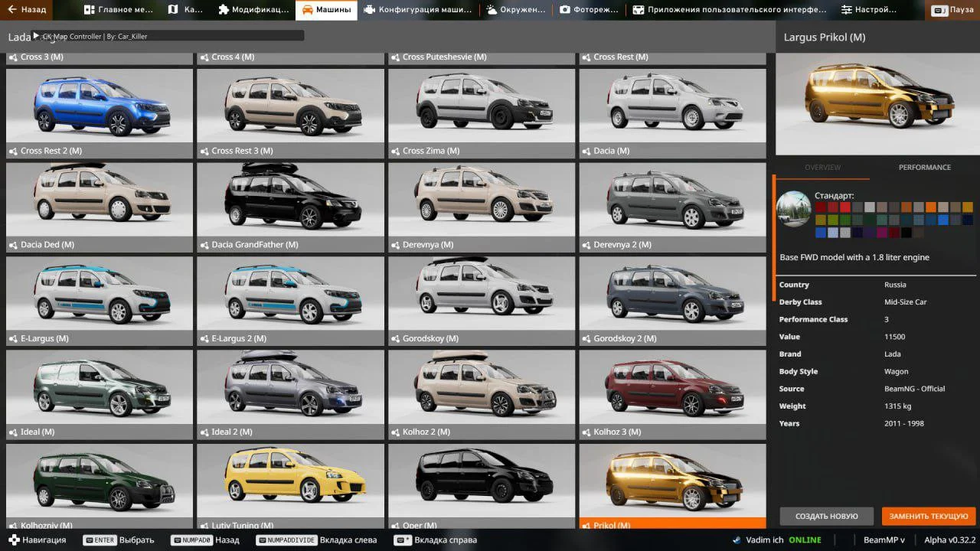Open the user interface apps tab
This screenshot has height=551, width=980.
[x=729, y=10]
